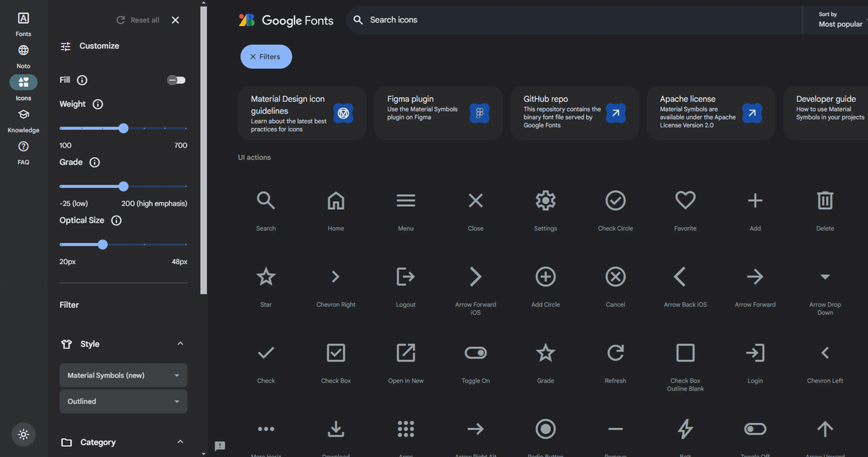Show info about Fill
This screenshot has height=457, width=868.
click(82, 80)
